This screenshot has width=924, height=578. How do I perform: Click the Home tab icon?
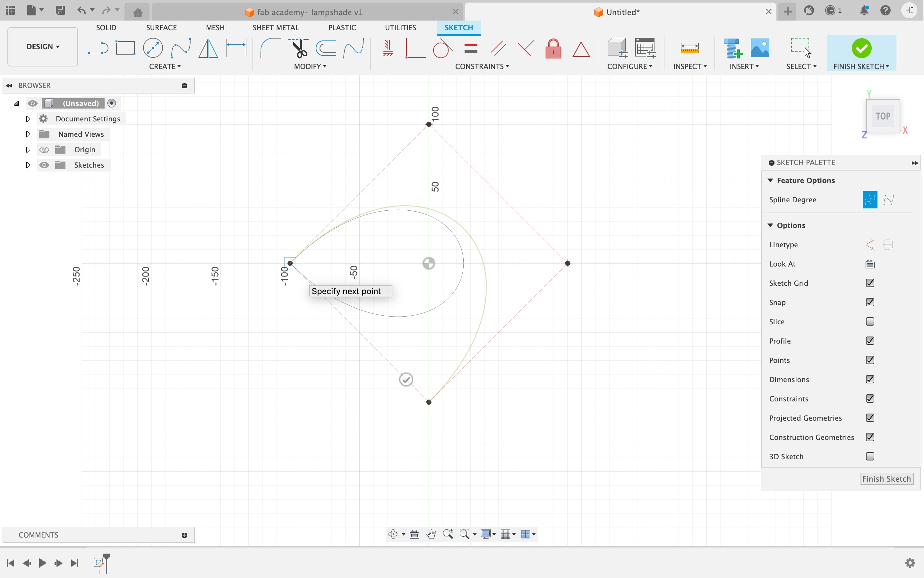138,12
